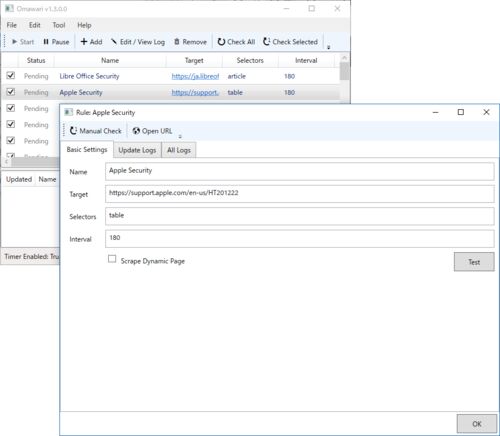Maximize the Rule: Apple Security window
The image size is (500, 436).
pos(461,112)
